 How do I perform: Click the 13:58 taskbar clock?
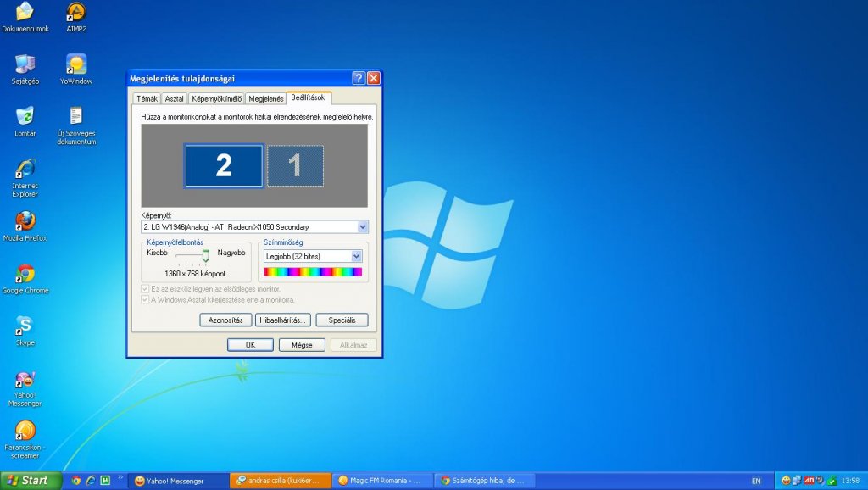coord(850,481)
